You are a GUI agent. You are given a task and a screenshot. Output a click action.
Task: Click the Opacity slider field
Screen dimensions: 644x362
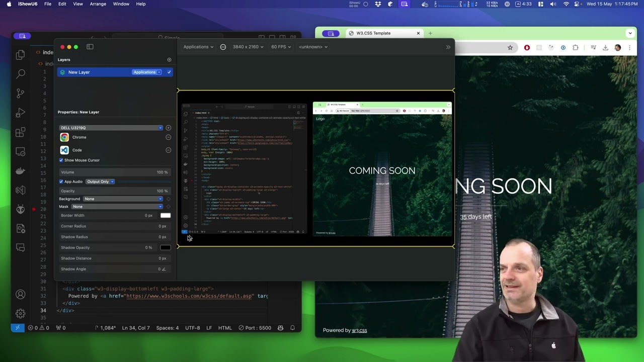pos(114,191)
